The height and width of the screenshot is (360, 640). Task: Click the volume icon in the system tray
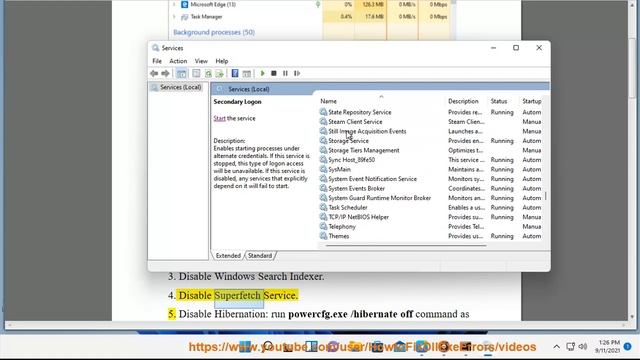click(582, 347)
